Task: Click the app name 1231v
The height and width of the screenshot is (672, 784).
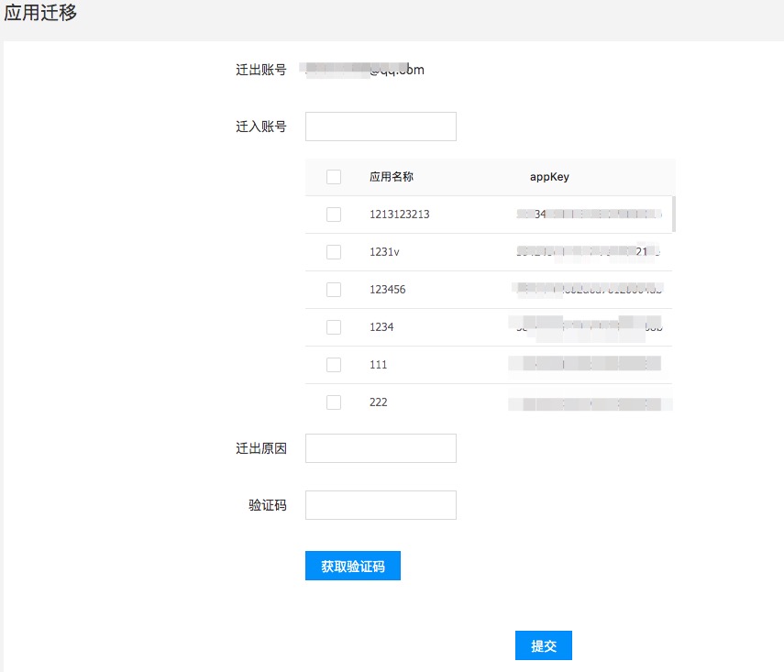Action: [384, 251]
